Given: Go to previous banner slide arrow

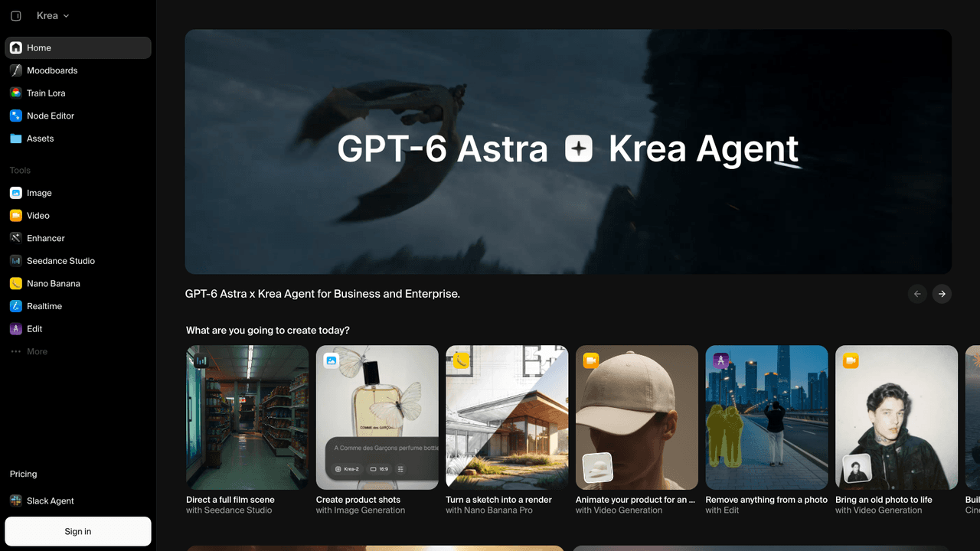Looking at the screenshot, I should click(917, 294).
